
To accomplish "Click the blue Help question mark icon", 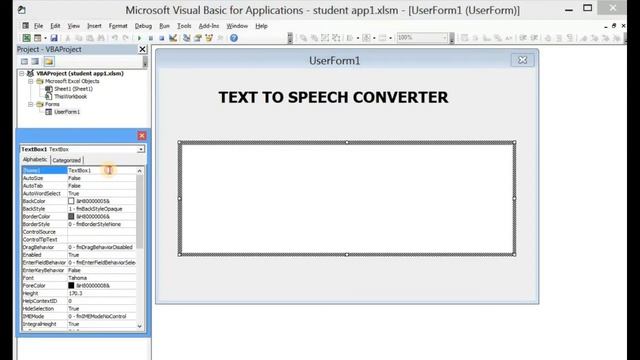I will [x=234, y=38].
